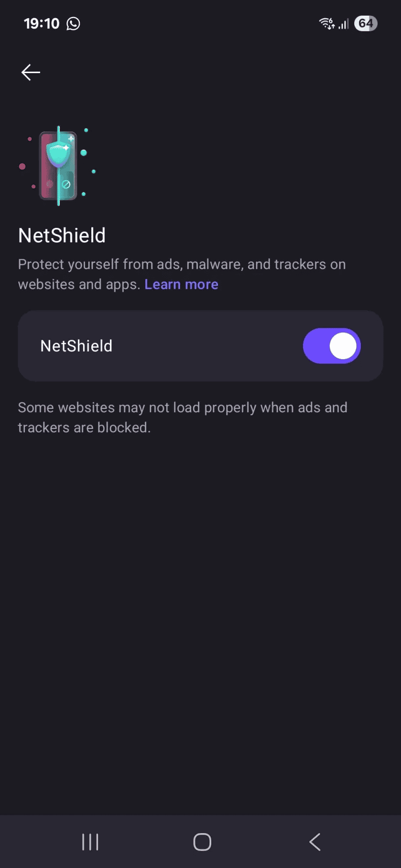Viewport: 401px width, 868px height.
Task: Disable the NetShield toggle switch
Action: tap(332, 345)
